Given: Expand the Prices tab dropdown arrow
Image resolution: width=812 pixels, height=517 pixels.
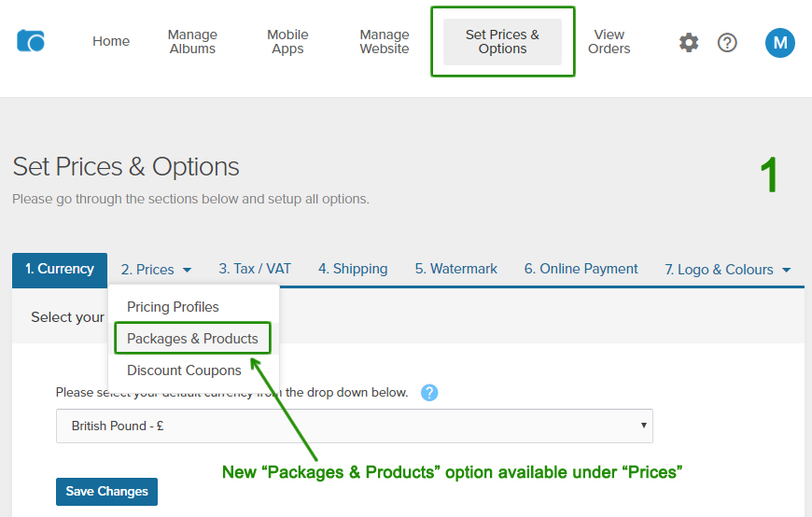Looking at the screenshot, I should [x=187, y=270].
